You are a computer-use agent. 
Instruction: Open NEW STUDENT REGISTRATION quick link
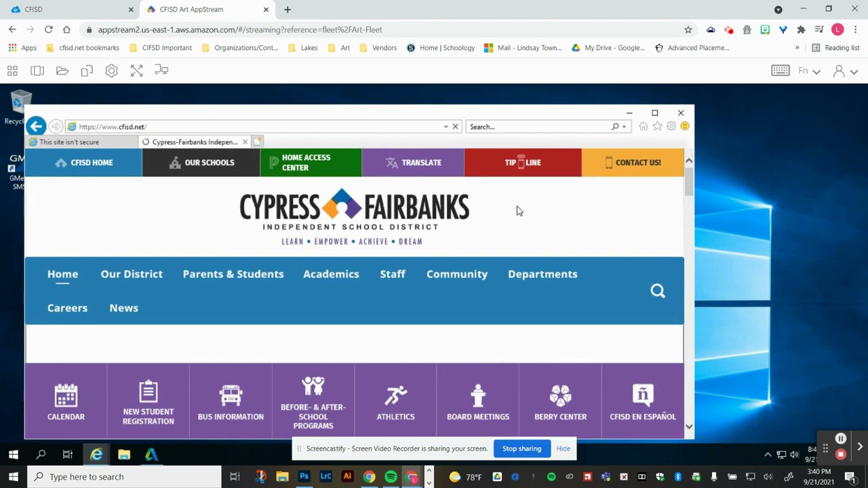click(x=148, y=401)
